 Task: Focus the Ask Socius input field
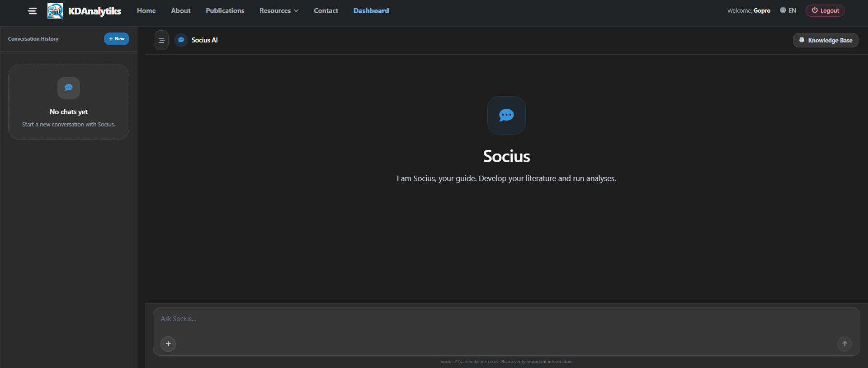[506, 319]
